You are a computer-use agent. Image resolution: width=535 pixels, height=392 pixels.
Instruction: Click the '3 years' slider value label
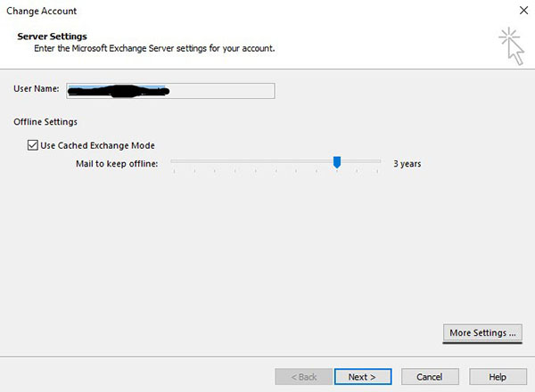pyautogui.click(x=407, y=164)
